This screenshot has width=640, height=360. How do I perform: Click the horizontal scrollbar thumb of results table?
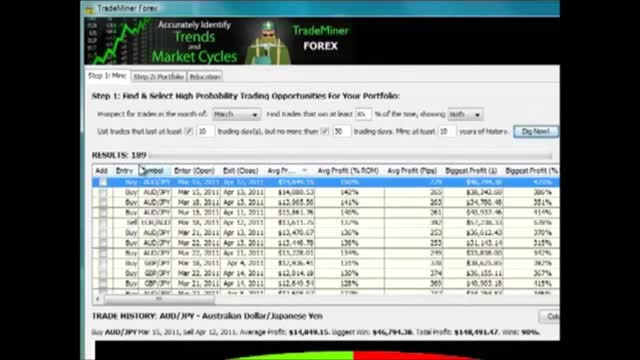pyautogui.click(x=159, y=300)
